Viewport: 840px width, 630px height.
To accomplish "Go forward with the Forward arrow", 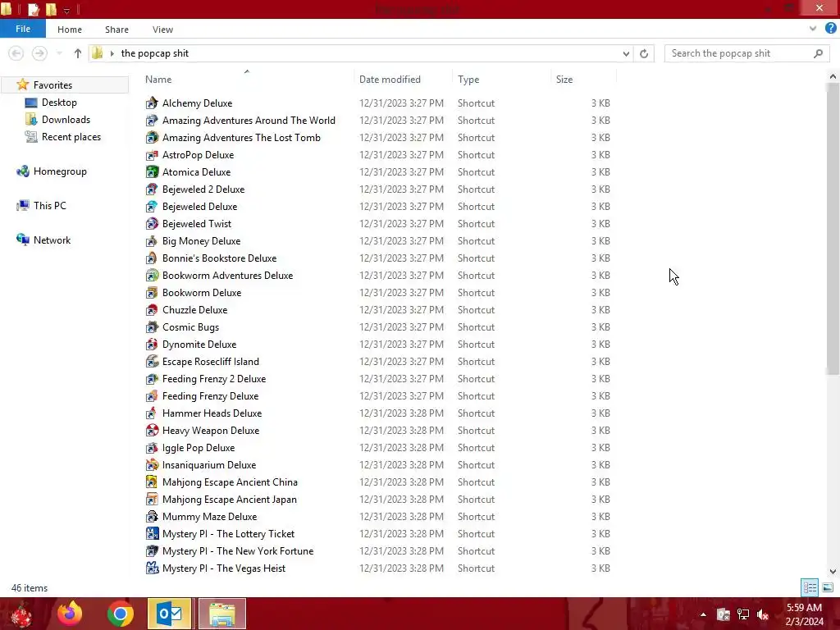I will [39, 53].
